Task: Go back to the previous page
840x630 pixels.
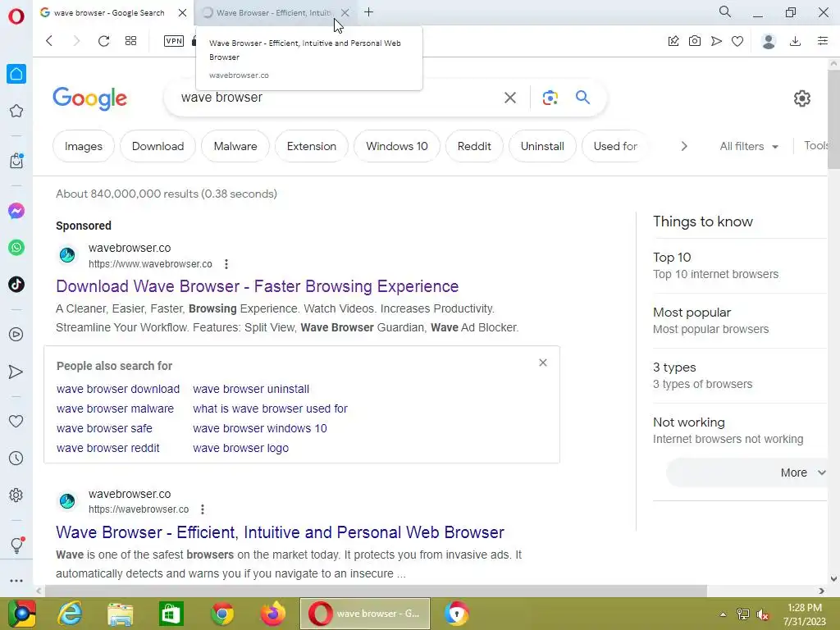Action: pyautogui.click(x=49, y=41)
